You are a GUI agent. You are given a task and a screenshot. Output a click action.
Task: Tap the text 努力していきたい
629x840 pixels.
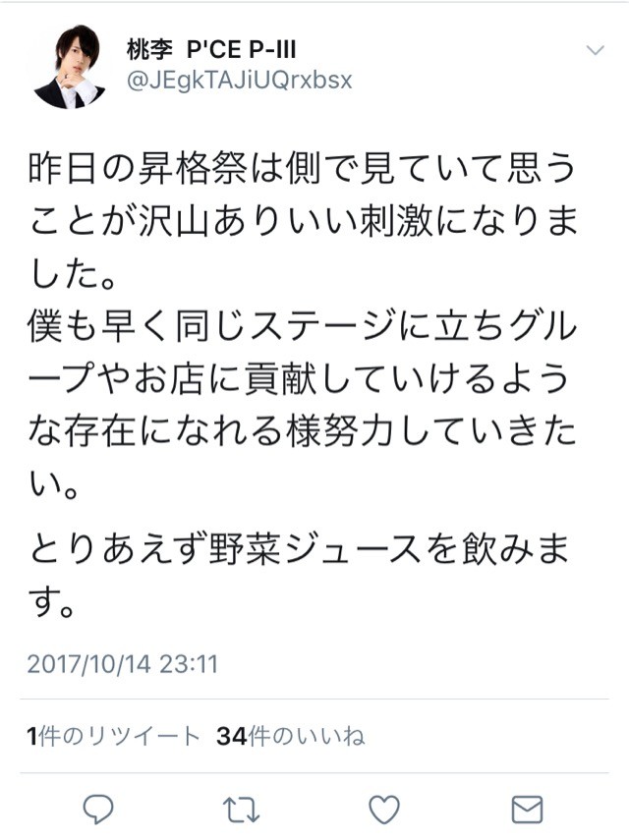(303, 457)
